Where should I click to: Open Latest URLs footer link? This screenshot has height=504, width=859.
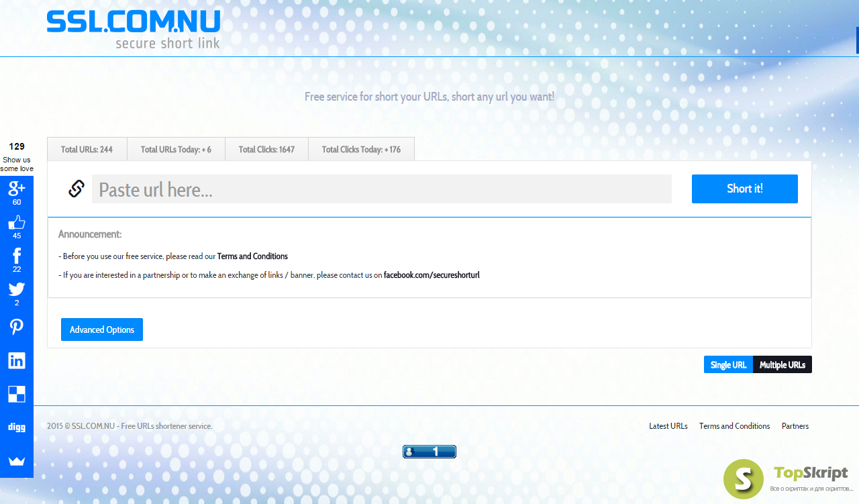pos(668,426)
